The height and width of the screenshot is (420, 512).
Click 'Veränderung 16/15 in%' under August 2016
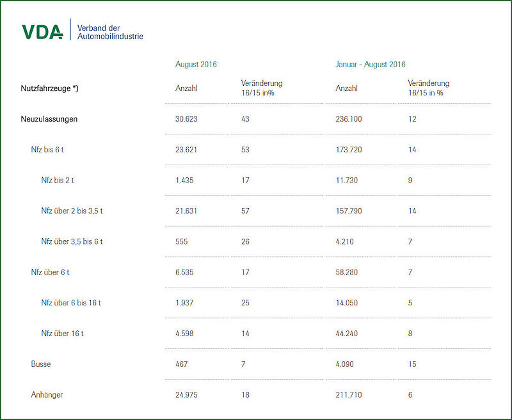click(262, 88)
